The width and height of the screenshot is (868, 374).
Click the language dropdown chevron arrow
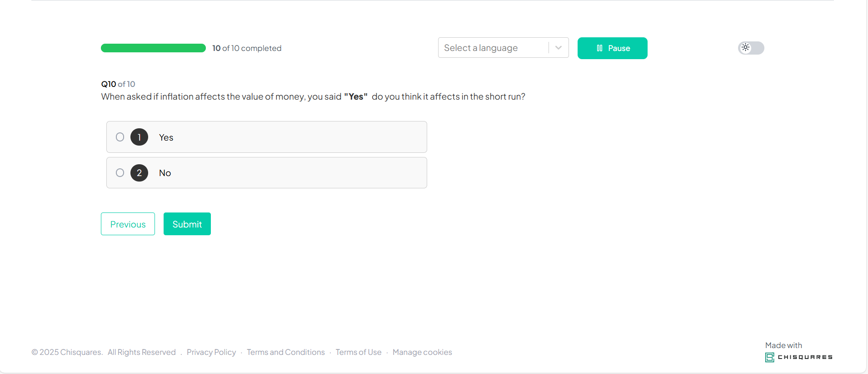point(559,48)
